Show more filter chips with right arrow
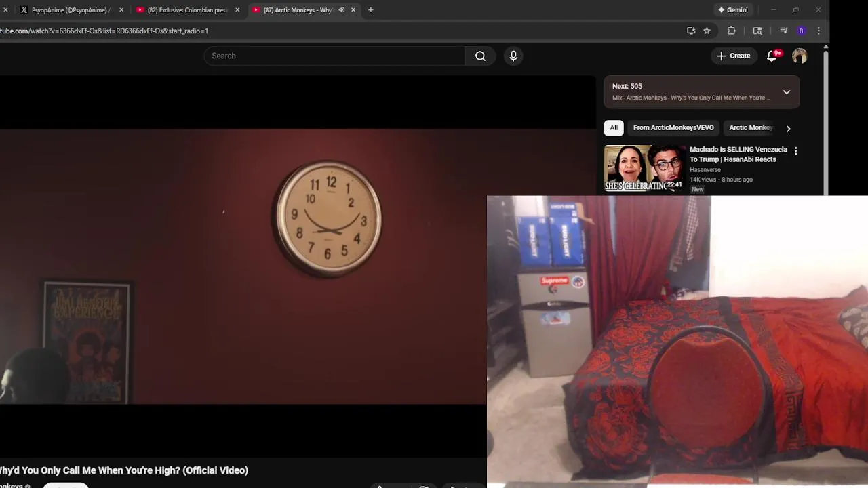868x488 pixels. coord(788,128)
